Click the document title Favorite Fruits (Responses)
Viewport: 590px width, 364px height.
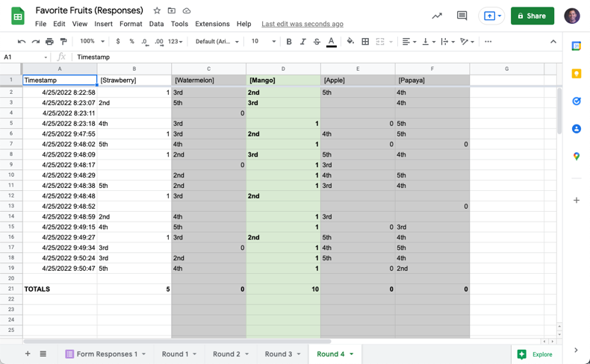pyautogui.click(x=89, y=10)
